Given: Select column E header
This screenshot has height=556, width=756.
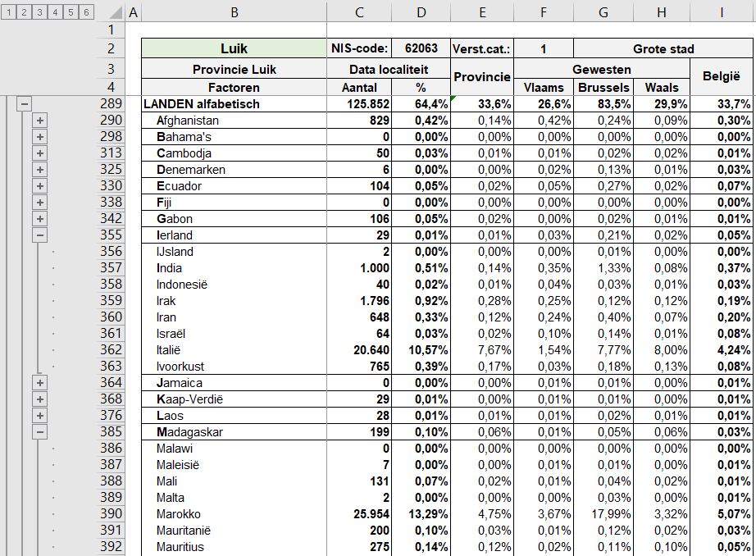Looking at the screenshot, I should click(482, 12).
